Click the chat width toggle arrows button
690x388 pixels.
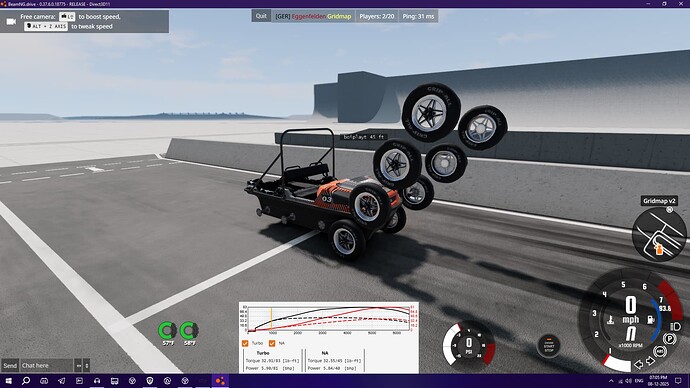[78, 366]
